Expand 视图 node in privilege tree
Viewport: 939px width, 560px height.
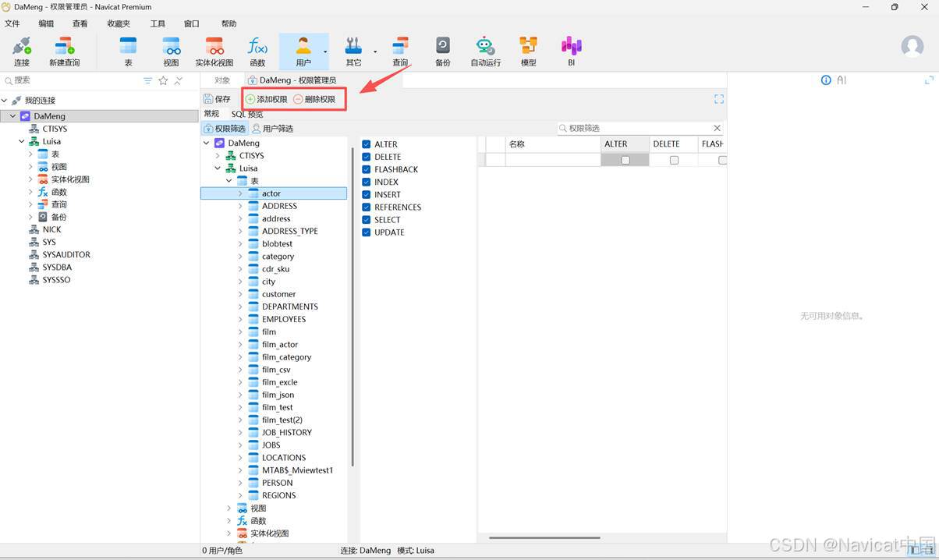pyautogui.click(x=229, y=509)
